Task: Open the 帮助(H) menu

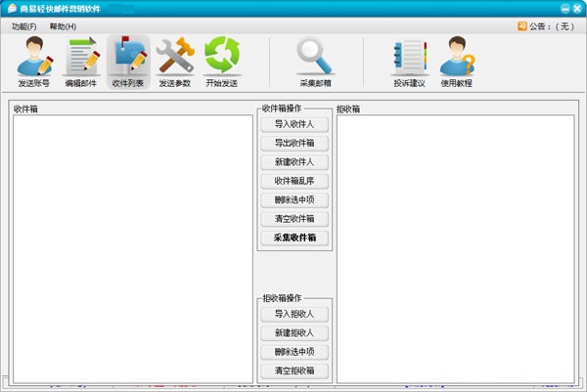Action: pyautogui.click(x=63, y=26)
